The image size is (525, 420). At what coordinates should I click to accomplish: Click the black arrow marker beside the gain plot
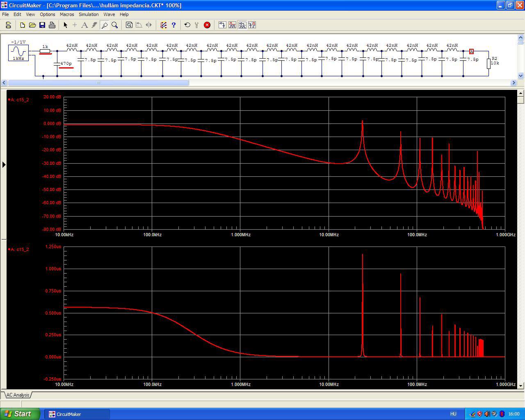4,164
